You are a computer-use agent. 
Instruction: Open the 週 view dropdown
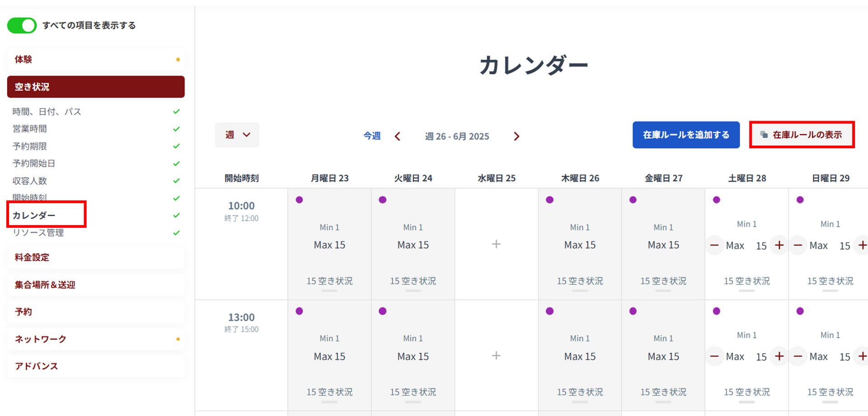pyautogui.click(x=237, y=135)
